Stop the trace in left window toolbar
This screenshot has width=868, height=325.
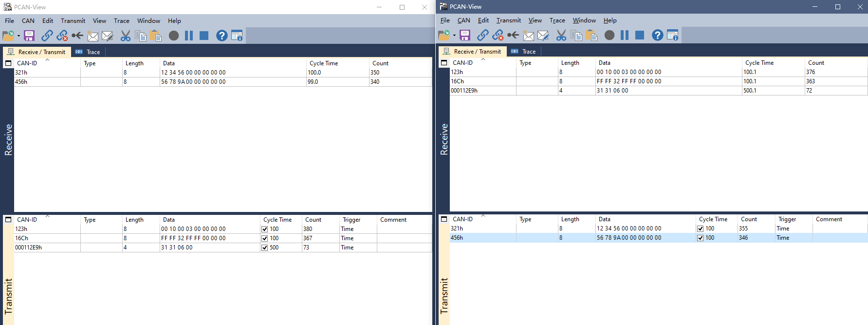[204, 36]
